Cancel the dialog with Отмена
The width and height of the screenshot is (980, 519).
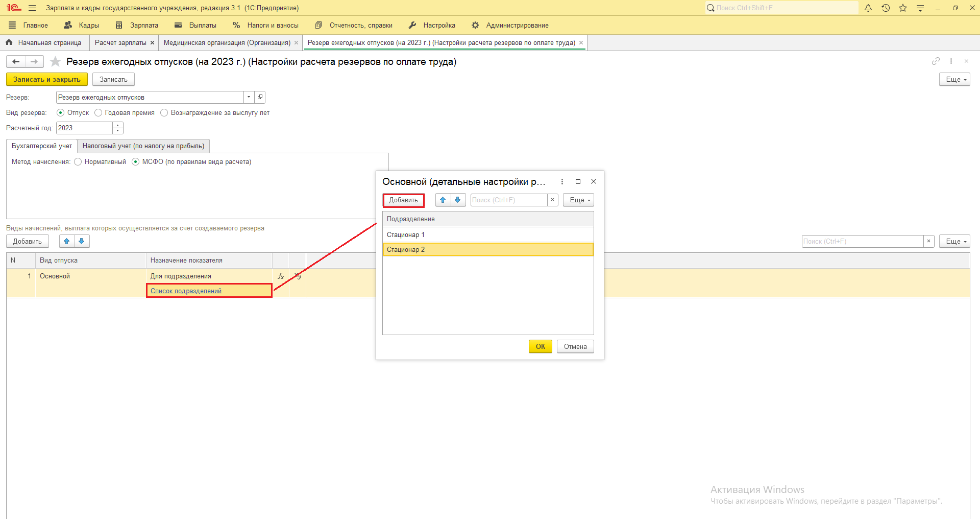(575, 347)
